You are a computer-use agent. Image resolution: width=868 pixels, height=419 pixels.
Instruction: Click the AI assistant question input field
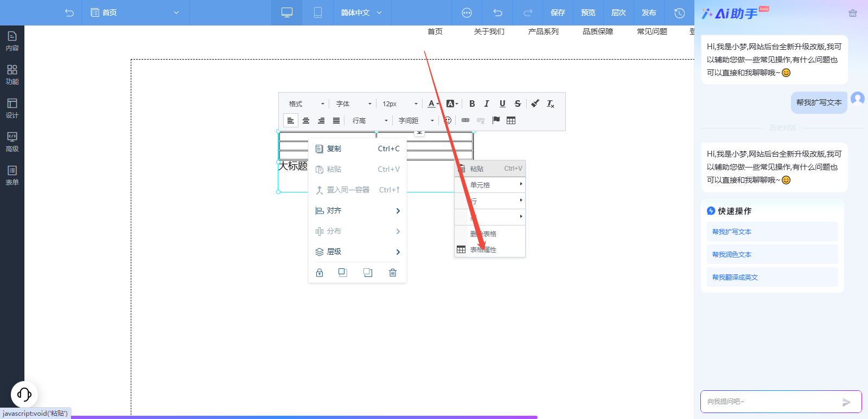point(770,402)
